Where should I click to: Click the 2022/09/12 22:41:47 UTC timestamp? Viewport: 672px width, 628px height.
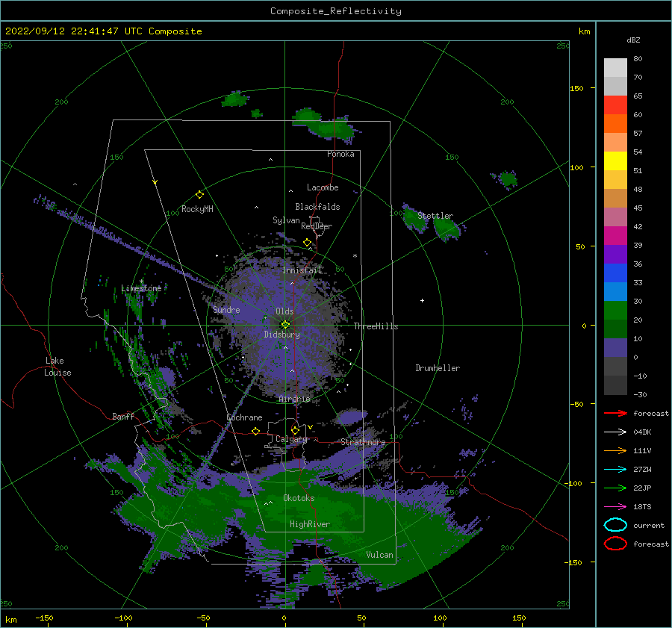click(103, 31)
